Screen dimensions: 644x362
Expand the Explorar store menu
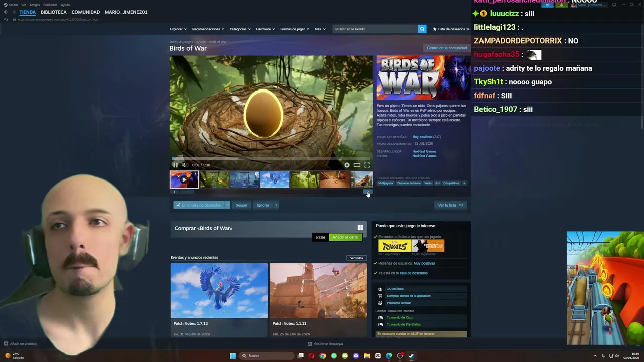coord(178,29)
